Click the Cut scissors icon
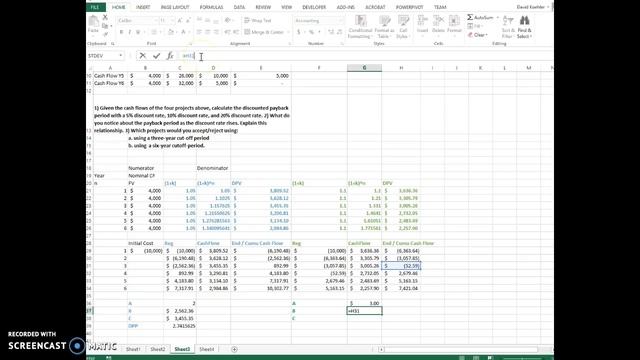640x360 pixels. point(105,18)
